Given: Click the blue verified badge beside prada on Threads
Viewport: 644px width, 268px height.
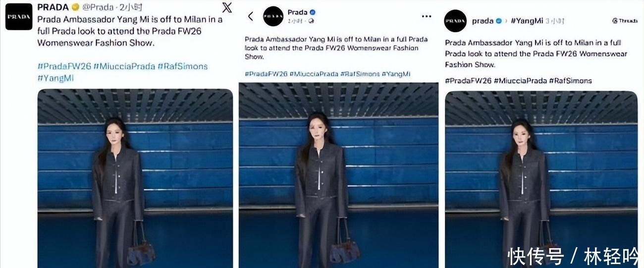Looking at the screenshot, I should [499, 21].
